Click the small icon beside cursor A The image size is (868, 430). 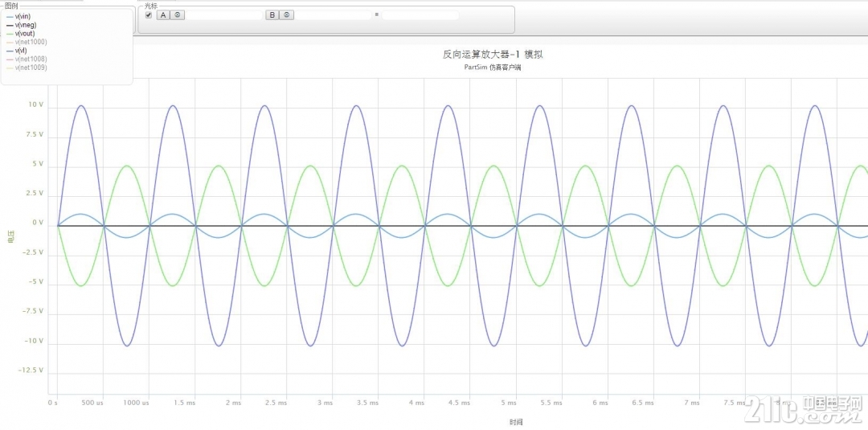point(177,15)
